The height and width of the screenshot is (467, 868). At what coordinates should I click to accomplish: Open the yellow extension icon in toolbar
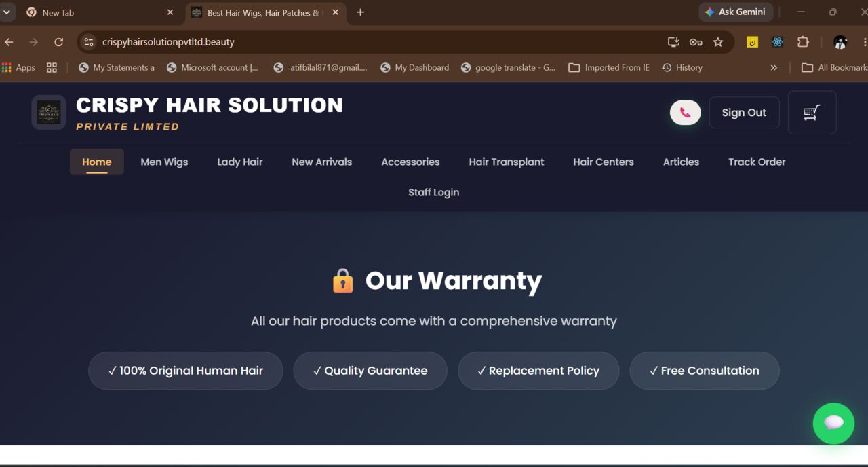pos(752,42)
